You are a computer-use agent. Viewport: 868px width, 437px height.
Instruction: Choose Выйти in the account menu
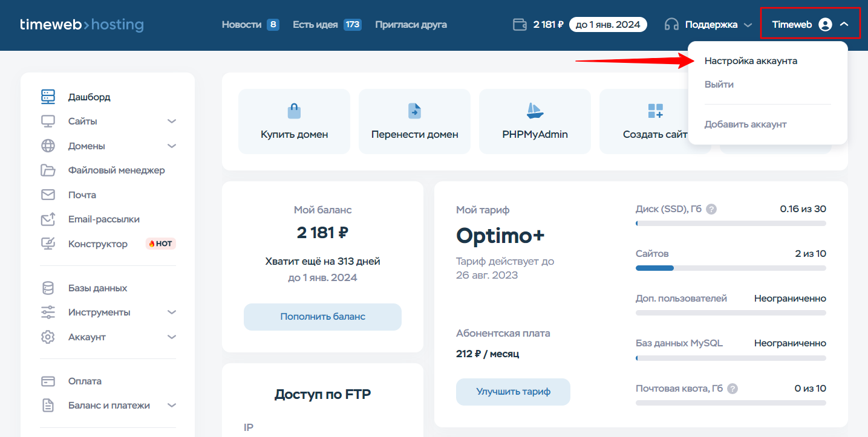tap(719, 85)
